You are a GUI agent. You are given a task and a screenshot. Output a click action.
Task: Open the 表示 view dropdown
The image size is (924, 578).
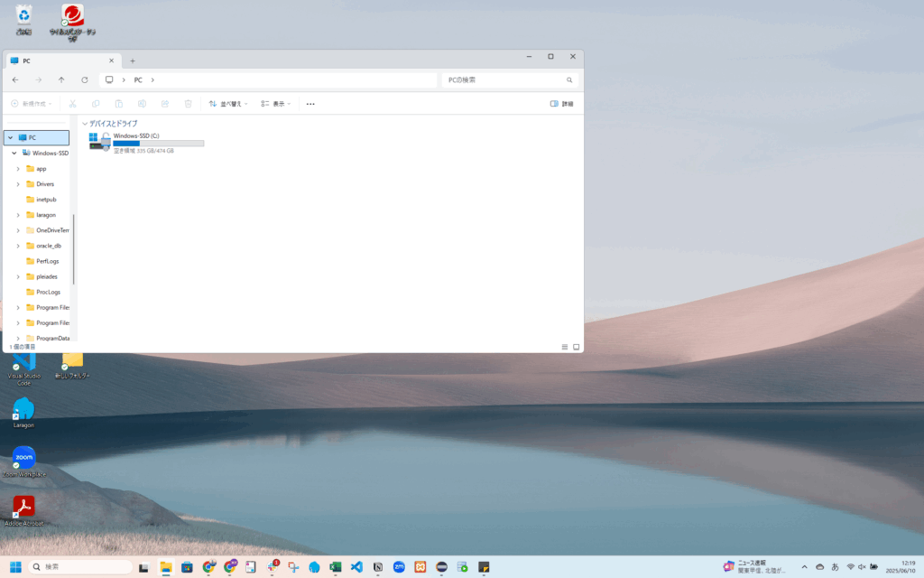275,104
